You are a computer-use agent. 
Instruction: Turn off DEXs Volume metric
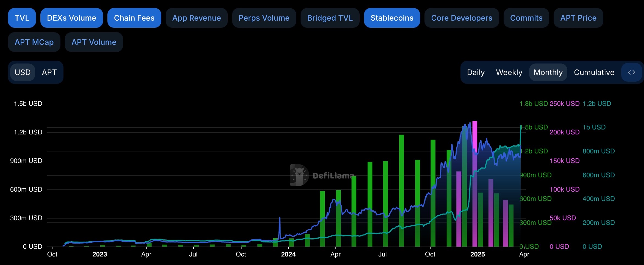(x=71, y=18)
